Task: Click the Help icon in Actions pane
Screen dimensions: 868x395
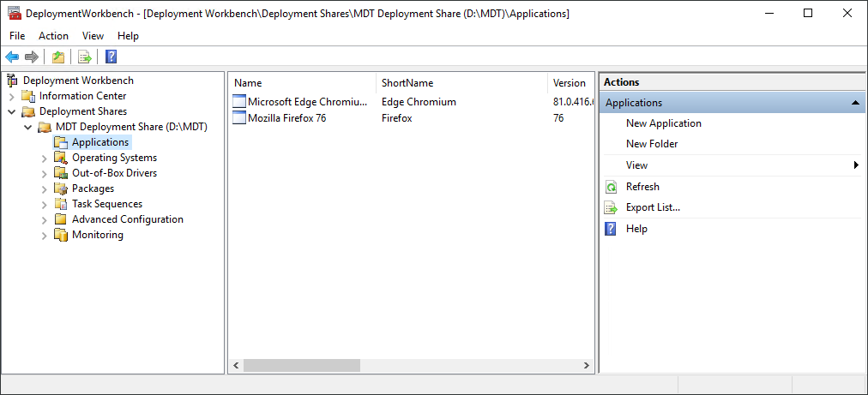Action: (x=611, y=229)
